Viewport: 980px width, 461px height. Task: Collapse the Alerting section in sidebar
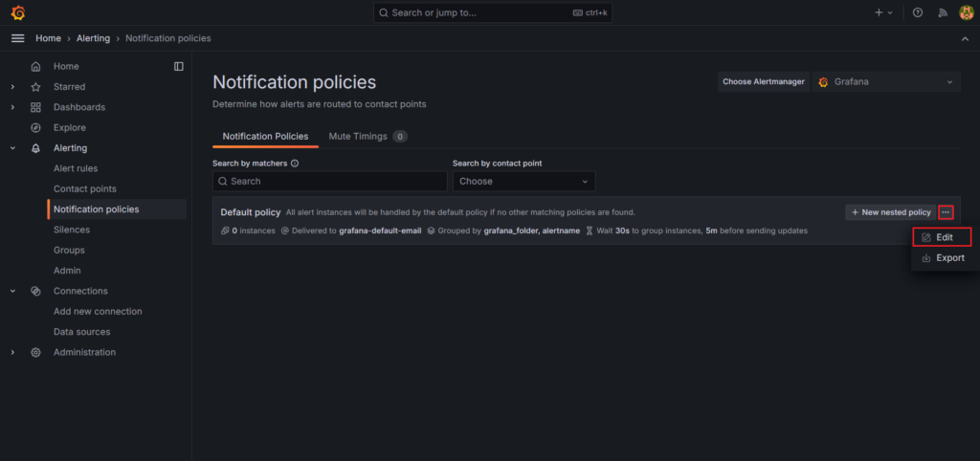pyautogui.click(x=12, y=148)
